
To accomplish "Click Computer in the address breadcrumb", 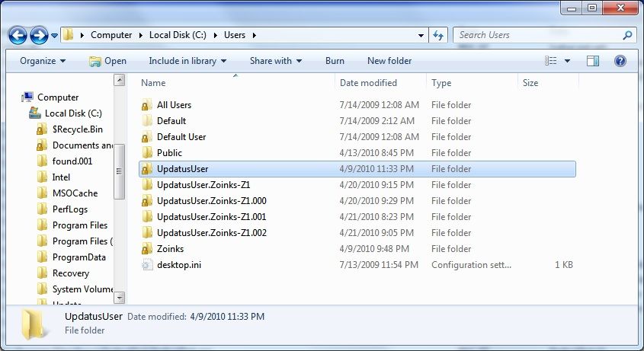I will click(111, 35).
